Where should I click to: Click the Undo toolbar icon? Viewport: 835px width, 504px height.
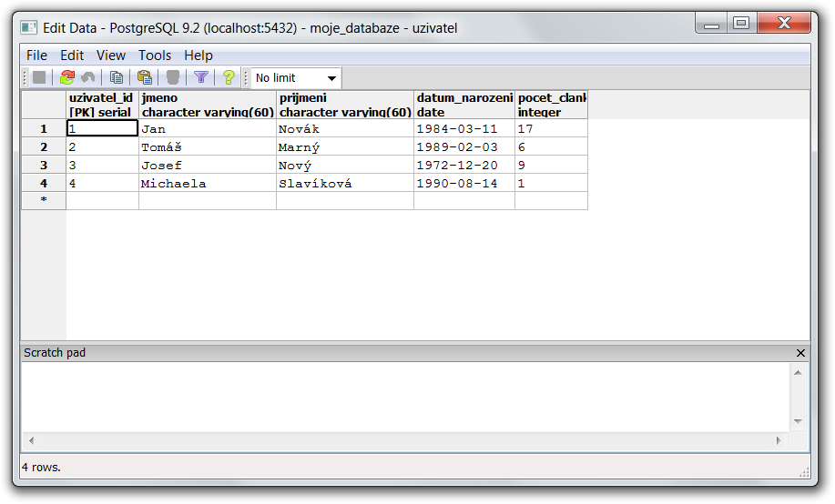tap(88, 77)
